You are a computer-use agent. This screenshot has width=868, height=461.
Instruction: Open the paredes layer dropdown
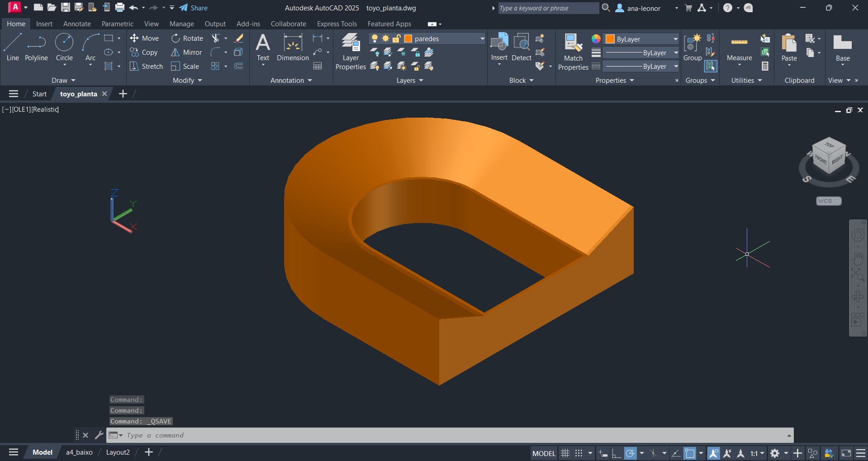[482, 39]
